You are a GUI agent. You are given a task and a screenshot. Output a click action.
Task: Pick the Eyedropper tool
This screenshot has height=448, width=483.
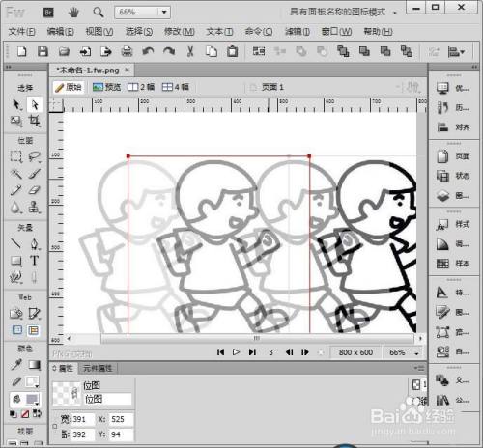pyautogui.click(x=15, y=364)
